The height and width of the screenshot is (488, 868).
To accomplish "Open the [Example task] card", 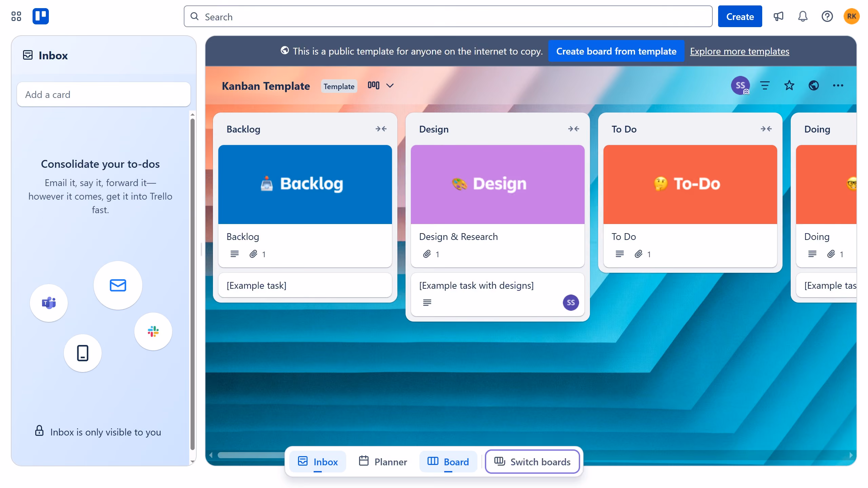I will click(x=305, y=285).
